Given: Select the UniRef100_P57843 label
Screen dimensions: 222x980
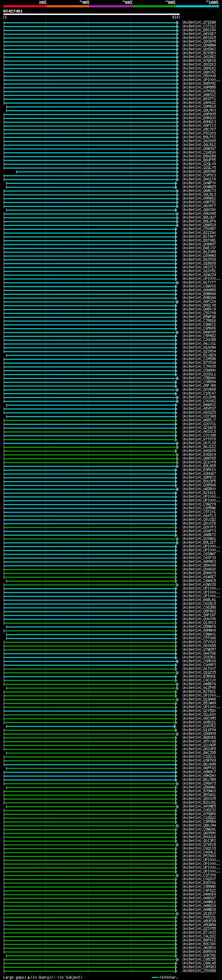Looking at the screenshot, I should click(199, 856).
